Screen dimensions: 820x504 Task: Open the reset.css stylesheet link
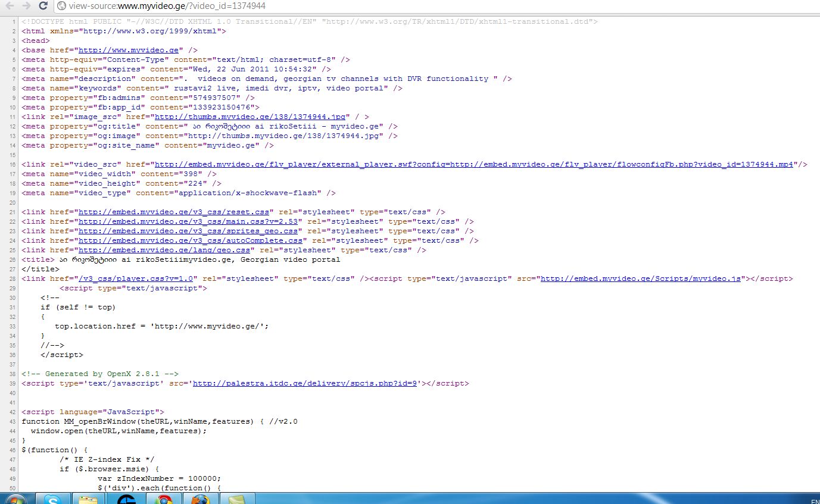pyautogui.click(x=176, y=212)
